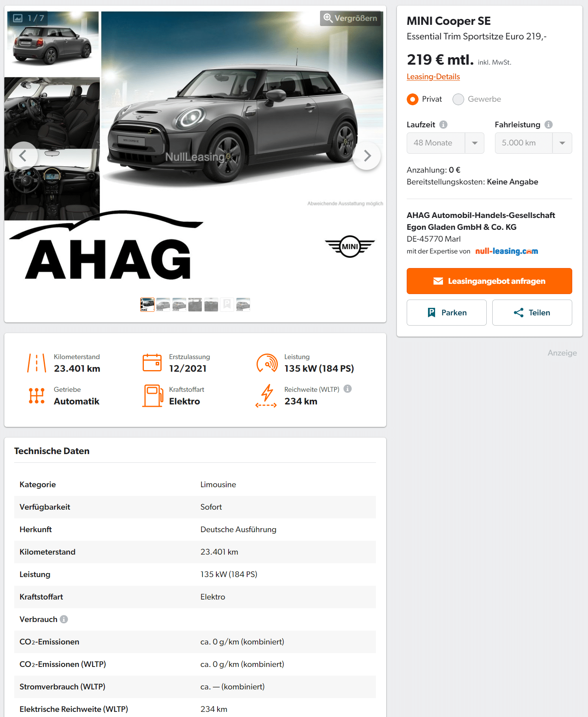Open Fahrleistung info icon
The width and height of the screenshot is (588, 717).
[549, 125]
